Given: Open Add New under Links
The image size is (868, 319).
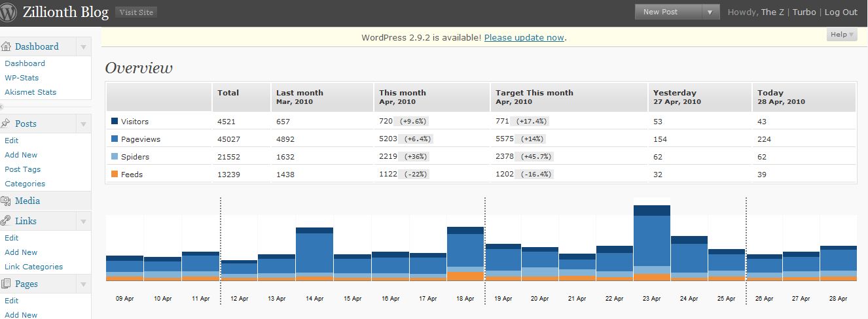Looking at the screenshot, I should click(21, 252).
